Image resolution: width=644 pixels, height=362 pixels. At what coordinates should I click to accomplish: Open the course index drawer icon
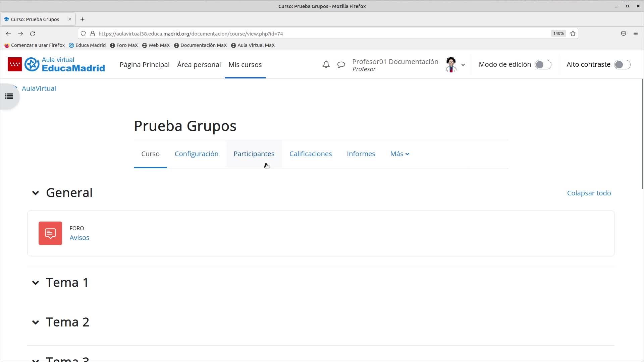tap(9, 97)
